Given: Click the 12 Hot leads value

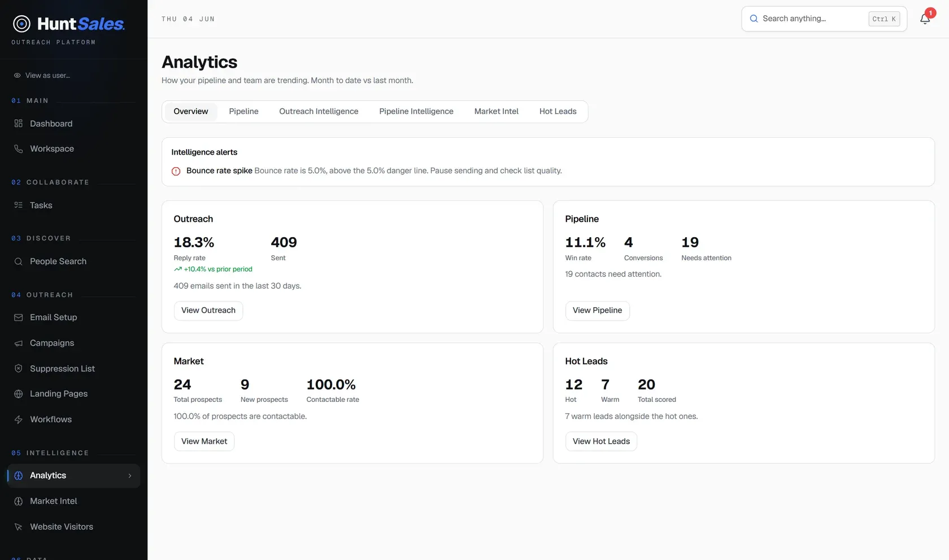Looking at the screenshot, I should pyautogui.click(x=574, y=385).
